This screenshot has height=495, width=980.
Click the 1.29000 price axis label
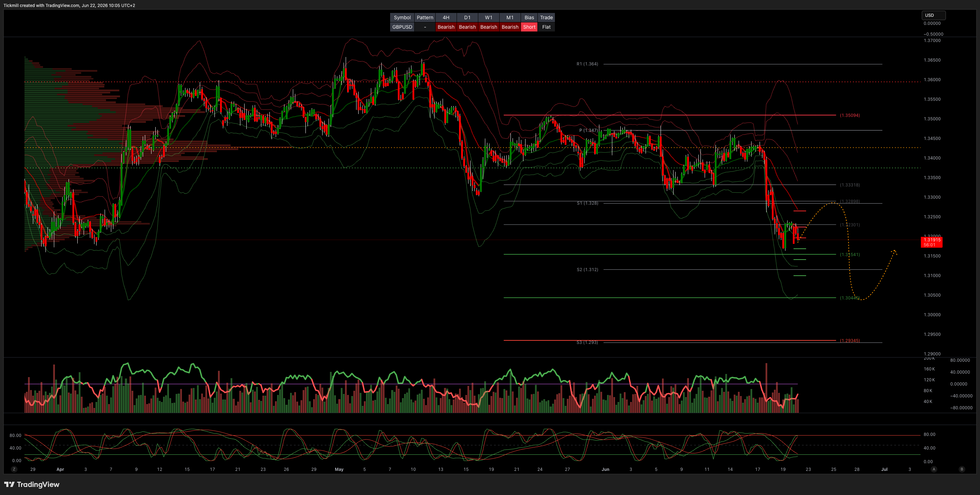coord(932,354)
